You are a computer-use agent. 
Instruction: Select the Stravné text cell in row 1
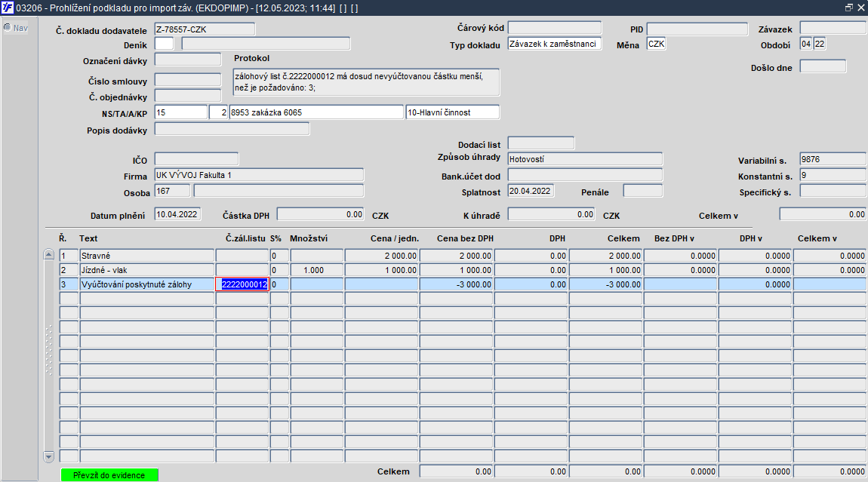click(146, 256)
